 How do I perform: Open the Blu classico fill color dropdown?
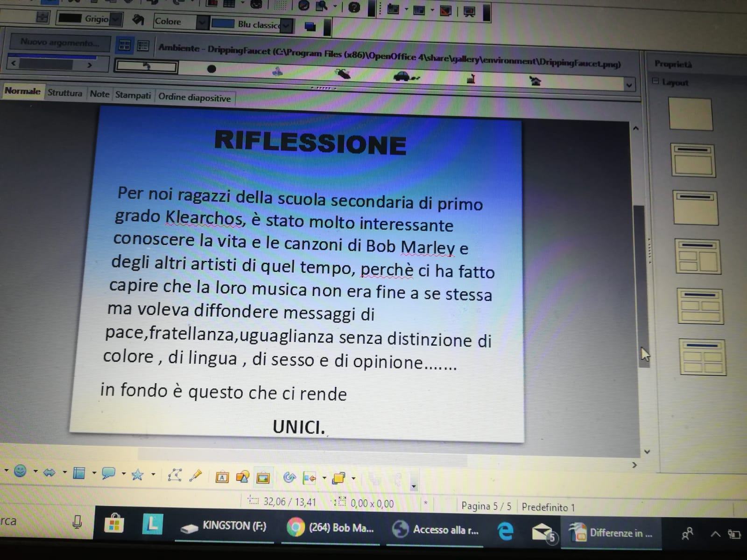[287, 25]
